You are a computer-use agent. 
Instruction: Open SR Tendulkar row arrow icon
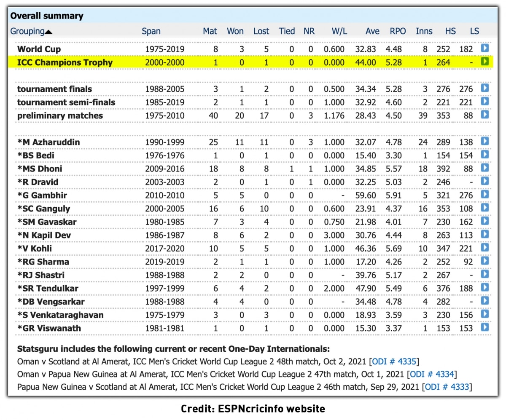485,288
